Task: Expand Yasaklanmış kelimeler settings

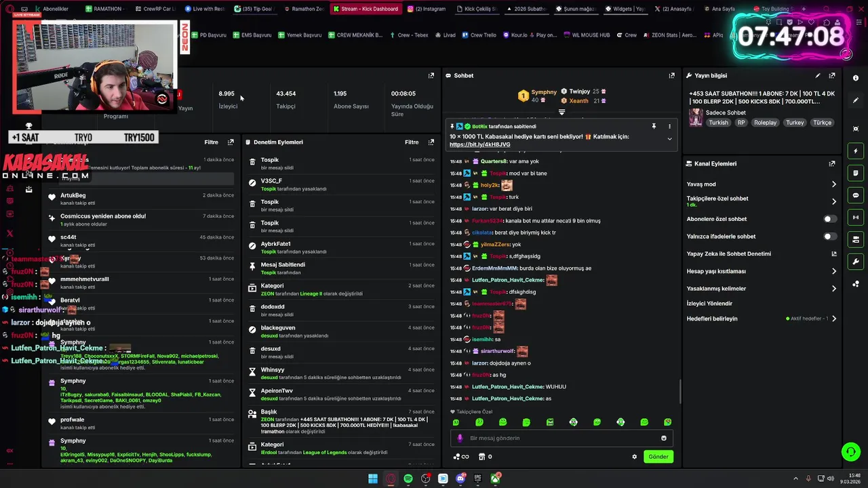Action: [x=833, y=289]
